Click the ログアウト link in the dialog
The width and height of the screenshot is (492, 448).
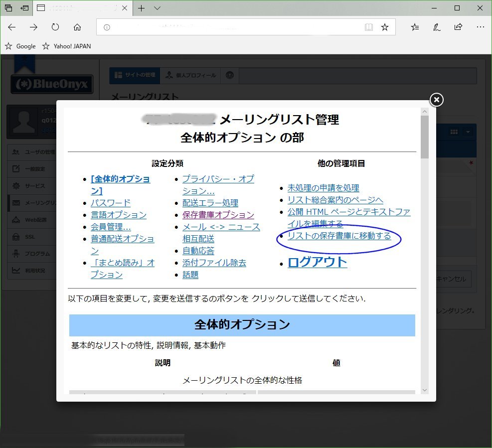click(317, 263)
